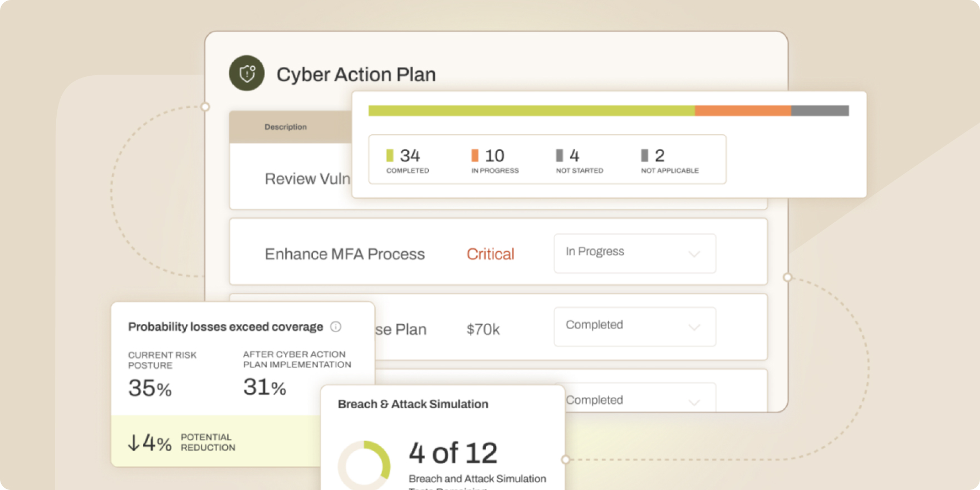This screenshot has height=490, width=980.
Task: Click the orange In Progress legend marker
Action: tap(475, 155)
